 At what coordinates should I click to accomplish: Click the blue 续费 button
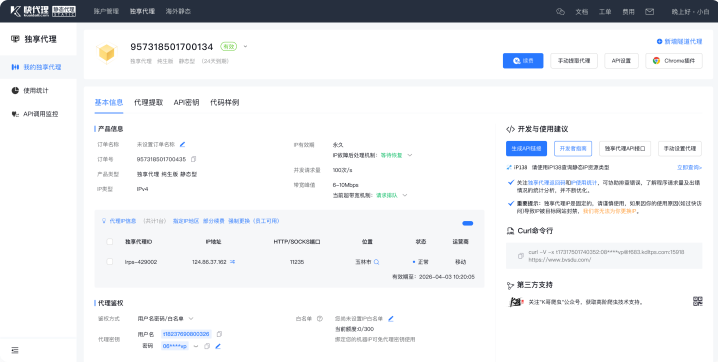523,61
